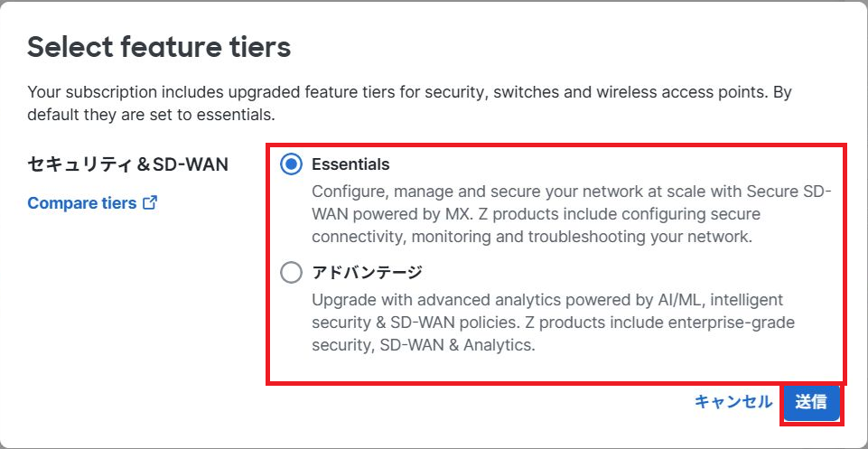
Task: Click the filled blue dot inside Essentials radio
Action: pyautogui.click(x=291, y=164)
